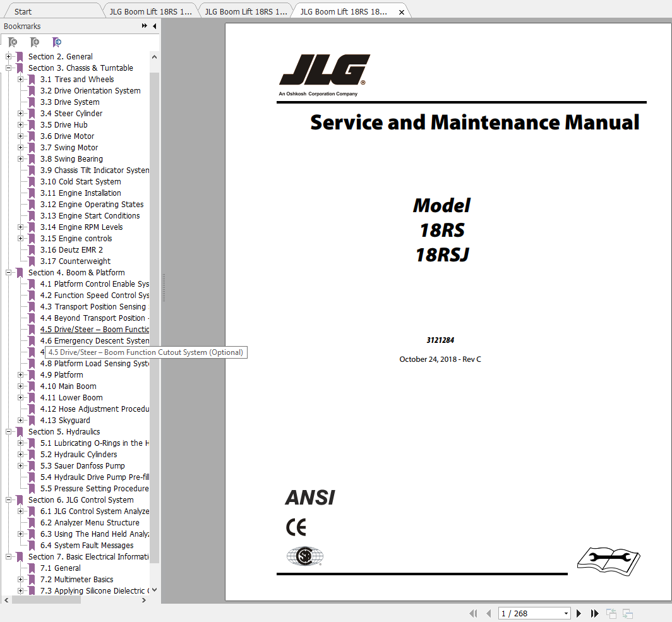Open 3.7 Swing Motor bookmark

(69, 147)
